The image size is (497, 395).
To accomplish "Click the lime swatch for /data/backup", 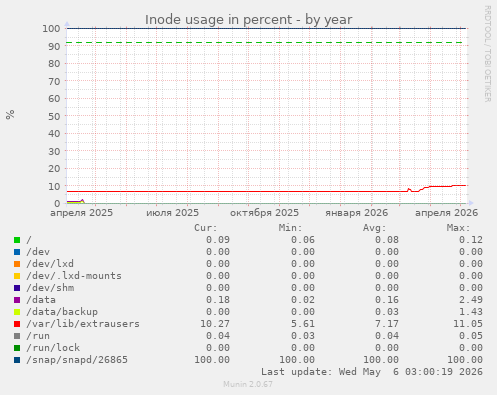I will coord(17,312).
